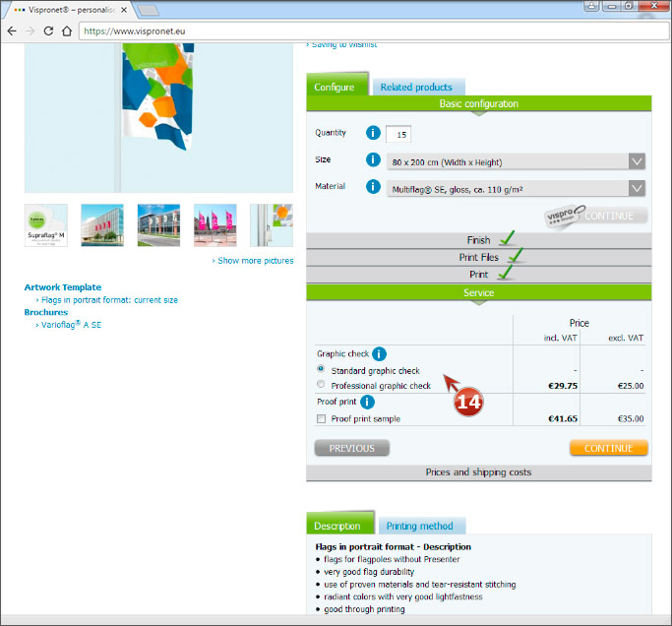672x626 pixels.
Task: Click the incl. VAT column header
Action: point(560,338)
